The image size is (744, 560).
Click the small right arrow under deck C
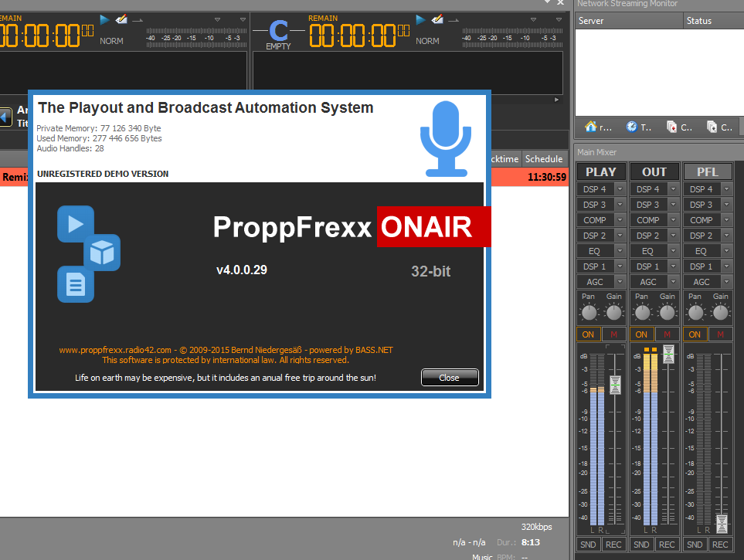pos(556,100)
